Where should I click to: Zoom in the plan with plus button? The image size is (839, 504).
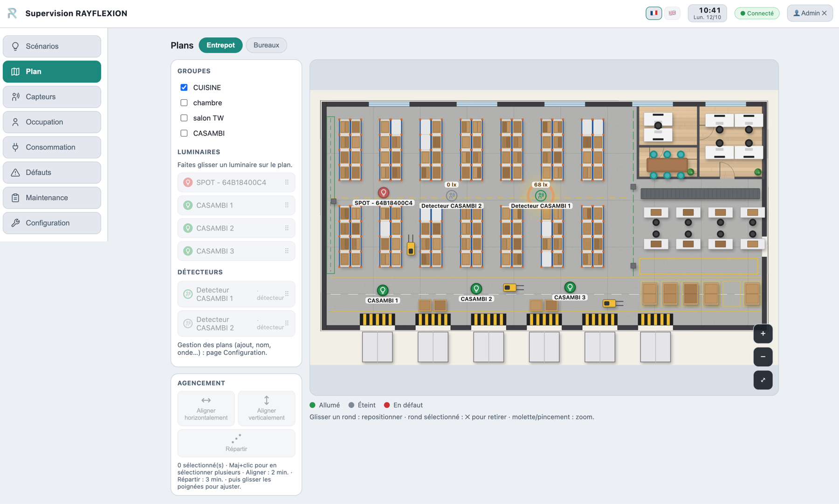click(x=763, y=334)
